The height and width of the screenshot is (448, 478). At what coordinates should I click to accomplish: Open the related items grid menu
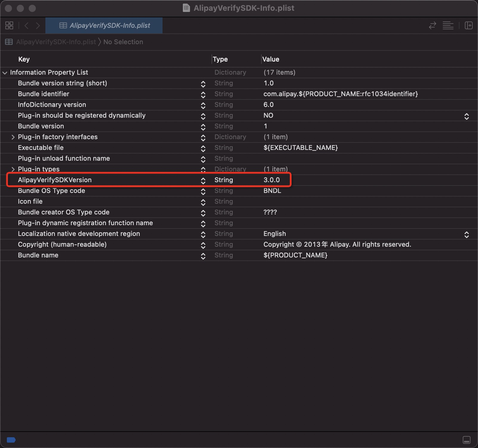9,25
